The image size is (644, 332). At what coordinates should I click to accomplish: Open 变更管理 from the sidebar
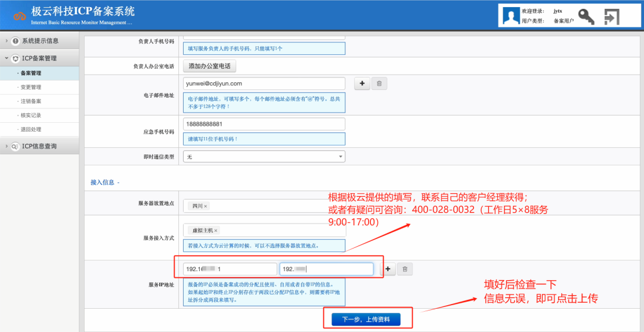coord(30,87)
